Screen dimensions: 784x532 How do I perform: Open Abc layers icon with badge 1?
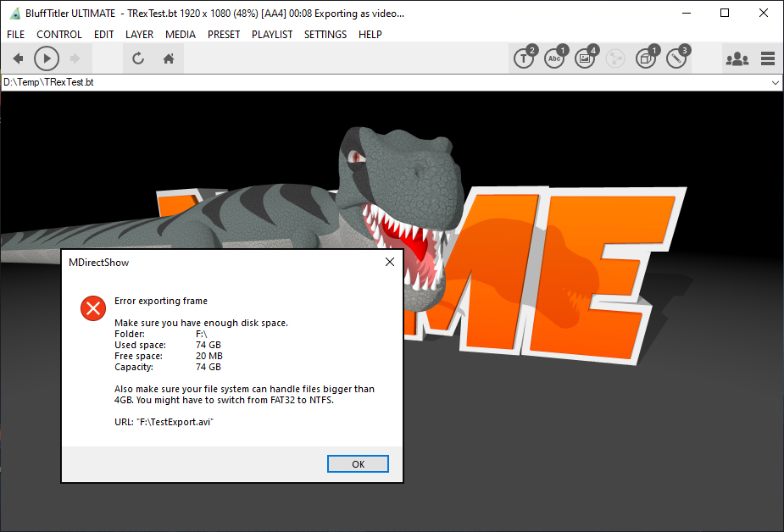pos(555,57)
